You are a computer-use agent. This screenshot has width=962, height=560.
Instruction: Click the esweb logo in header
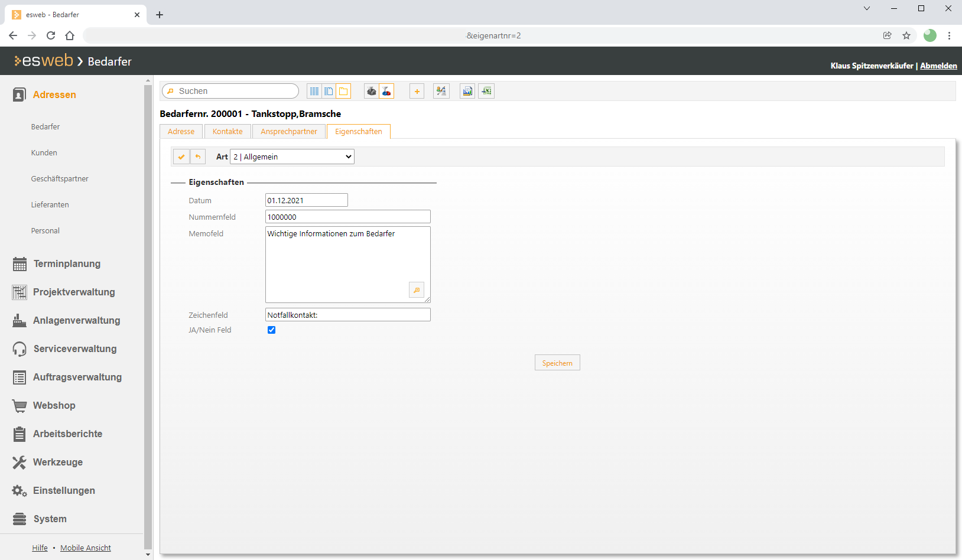(x=44, y=60)
